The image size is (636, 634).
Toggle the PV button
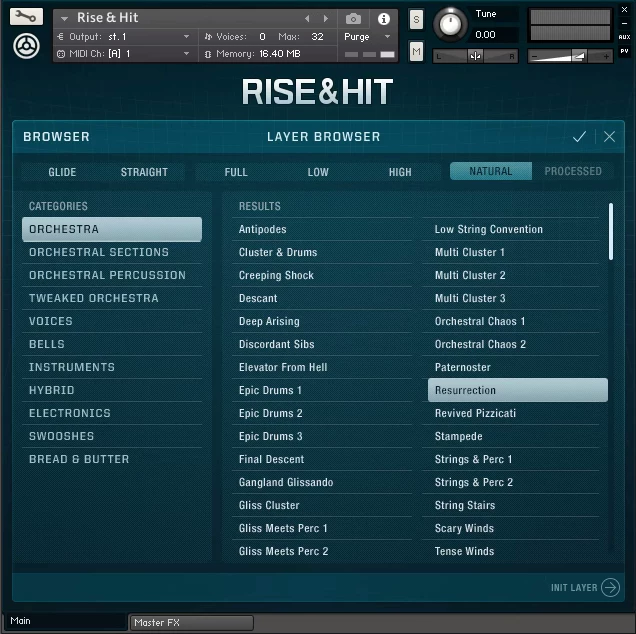(x=624, y=51)
